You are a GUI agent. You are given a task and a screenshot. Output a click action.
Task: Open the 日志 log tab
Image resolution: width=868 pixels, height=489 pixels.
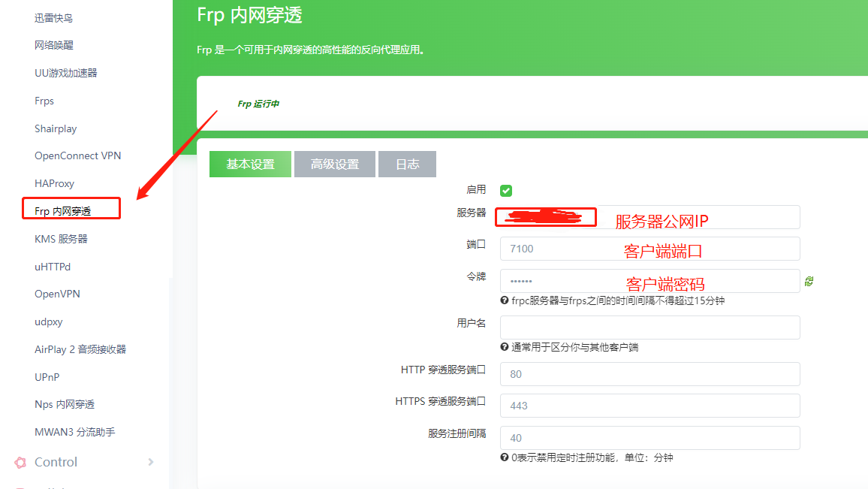[408, 164]
